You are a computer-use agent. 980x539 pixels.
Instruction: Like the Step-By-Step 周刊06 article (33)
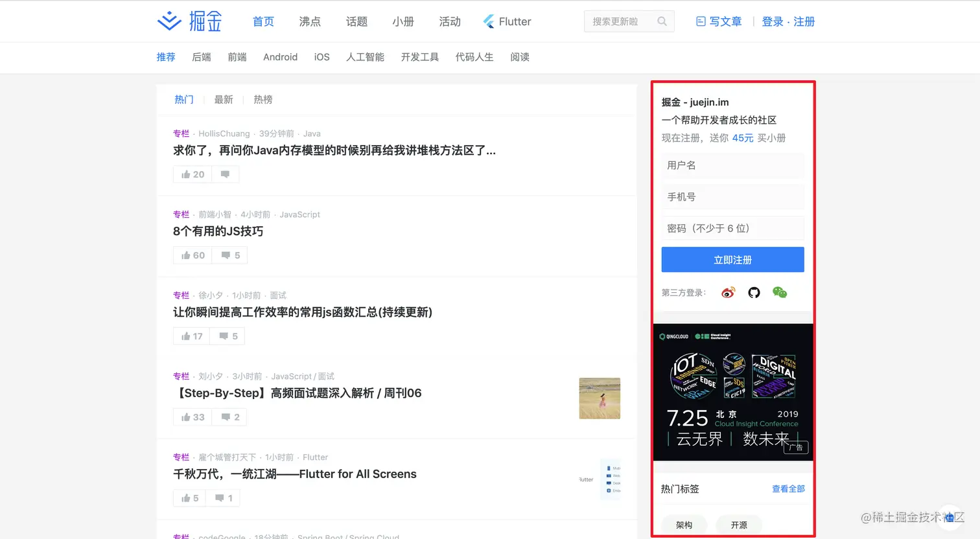[x=192, y=417]
